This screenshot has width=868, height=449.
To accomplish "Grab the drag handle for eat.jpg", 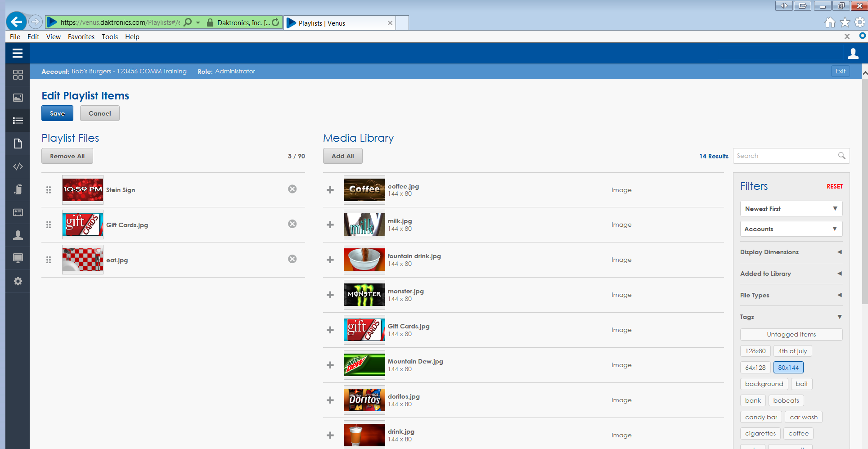I will tap(49, 260).
